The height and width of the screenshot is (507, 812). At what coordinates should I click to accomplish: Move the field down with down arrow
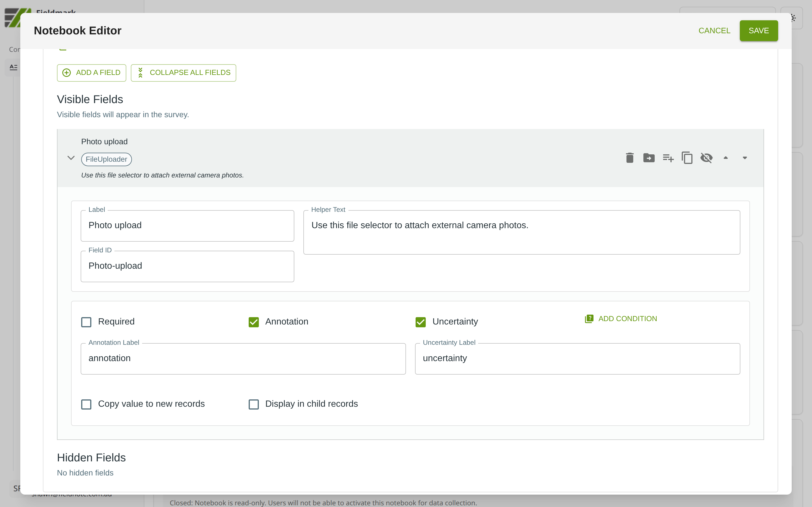coord(745,158)
